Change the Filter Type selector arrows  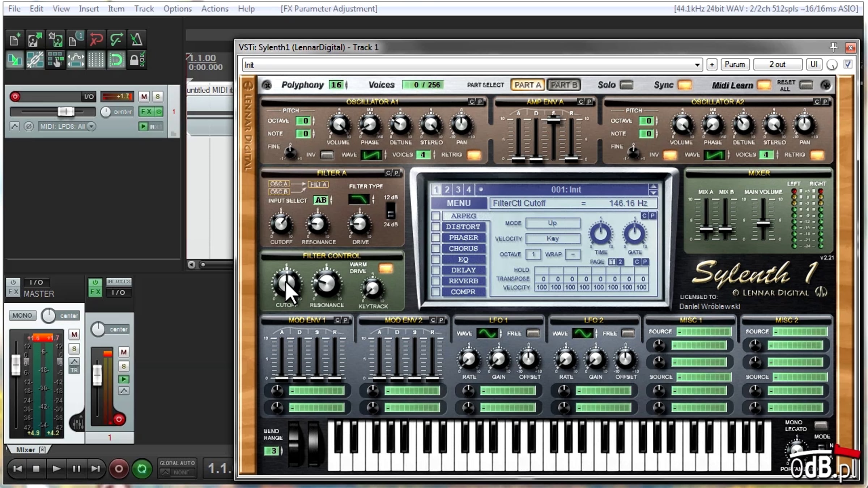click(x=374, y=199)
